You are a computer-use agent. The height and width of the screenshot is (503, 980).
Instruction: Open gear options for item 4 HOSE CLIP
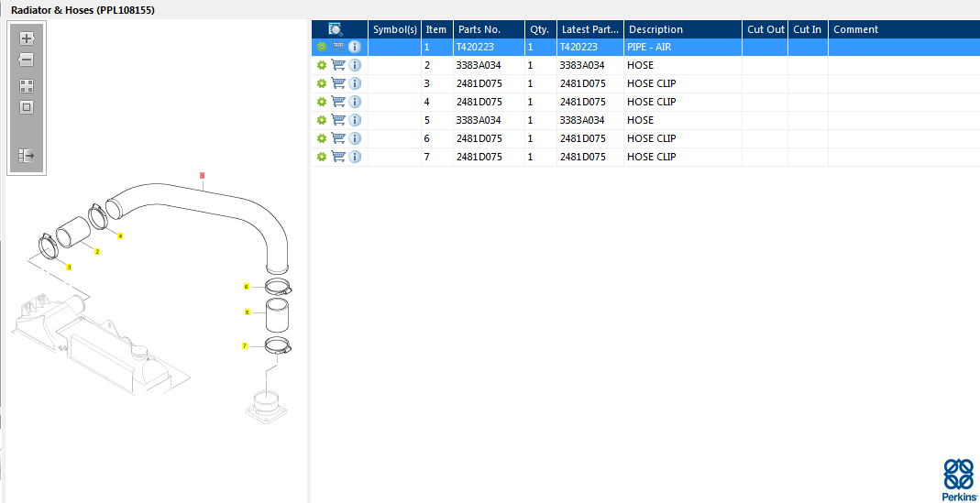coord(321,101)
